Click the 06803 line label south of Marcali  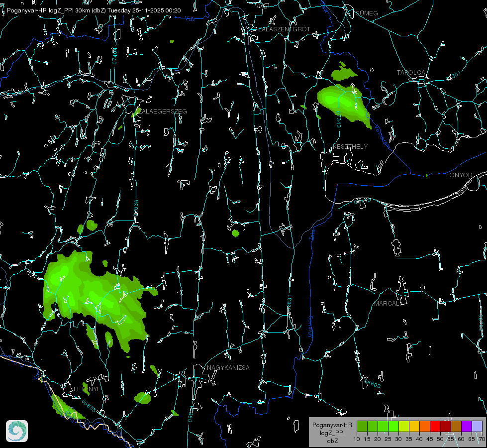pos(373,383)
